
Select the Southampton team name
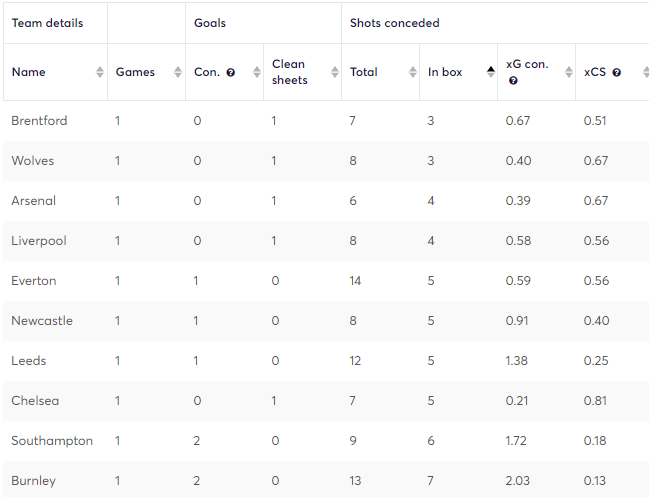[52, 441]
